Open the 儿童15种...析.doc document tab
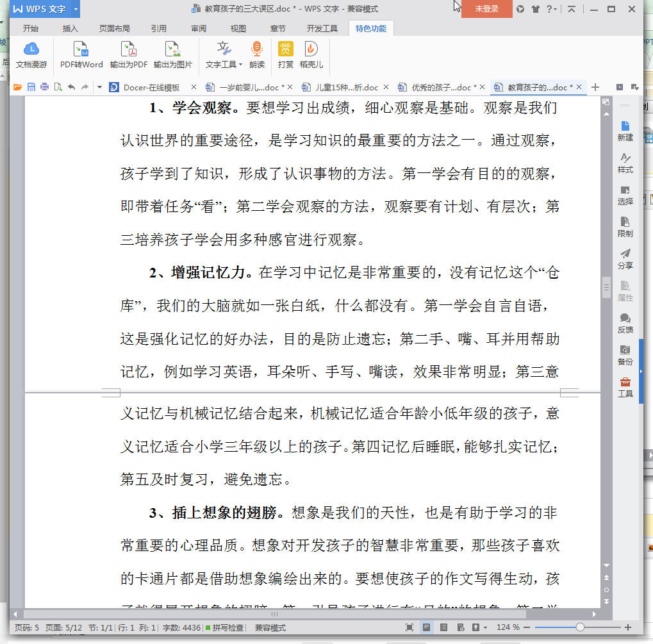 pyautogui.click(x=346, y=87)
